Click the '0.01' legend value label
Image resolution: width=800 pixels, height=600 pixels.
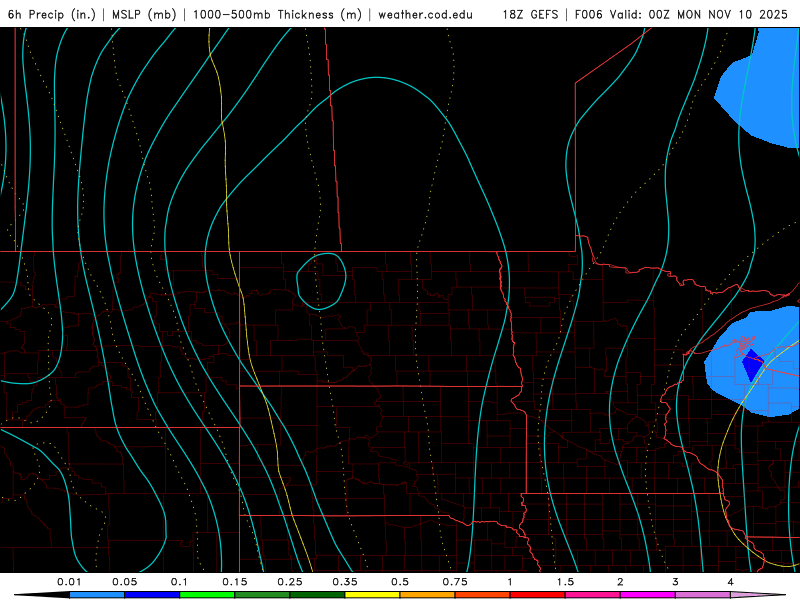coord(69,582)
